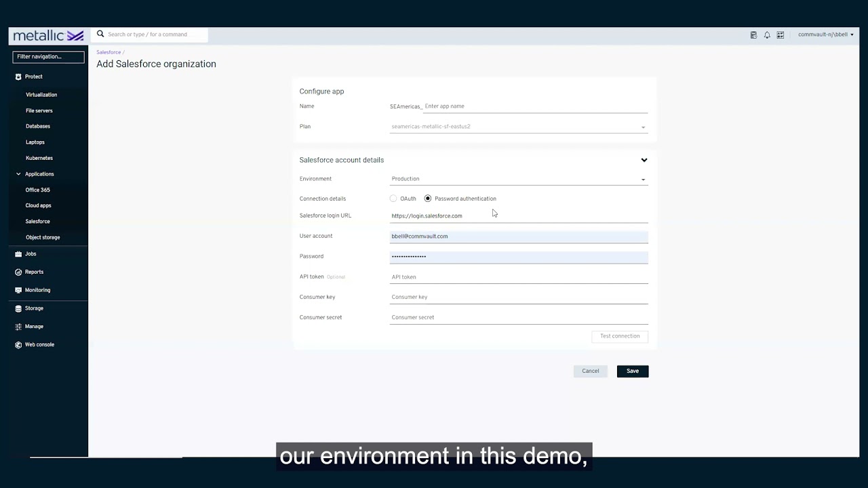Viewport: 868px width, 488px height.
Task: Open Cloud apps in the sidebar
Action: coord(39,205)
